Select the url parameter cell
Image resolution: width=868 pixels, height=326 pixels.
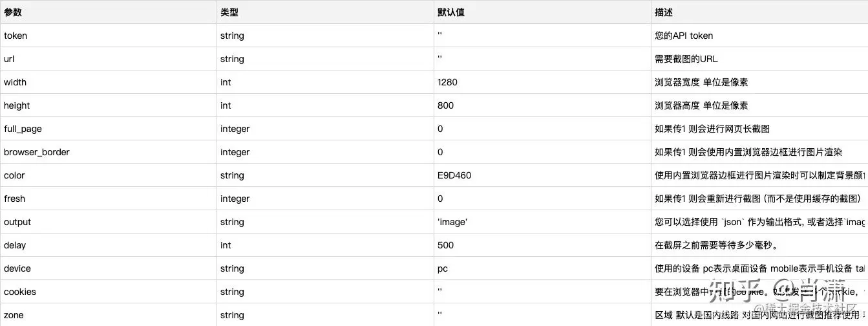click(109, 59)
